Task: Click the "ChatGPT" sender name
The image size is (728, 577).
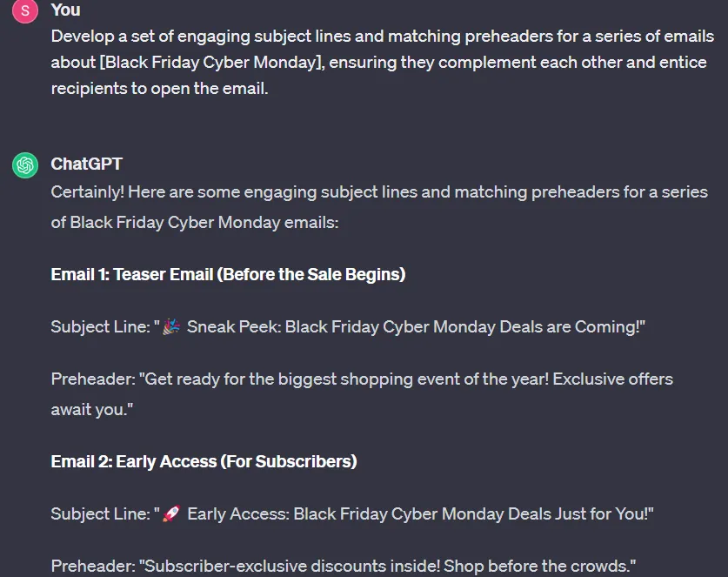Action: click(87, 164)
